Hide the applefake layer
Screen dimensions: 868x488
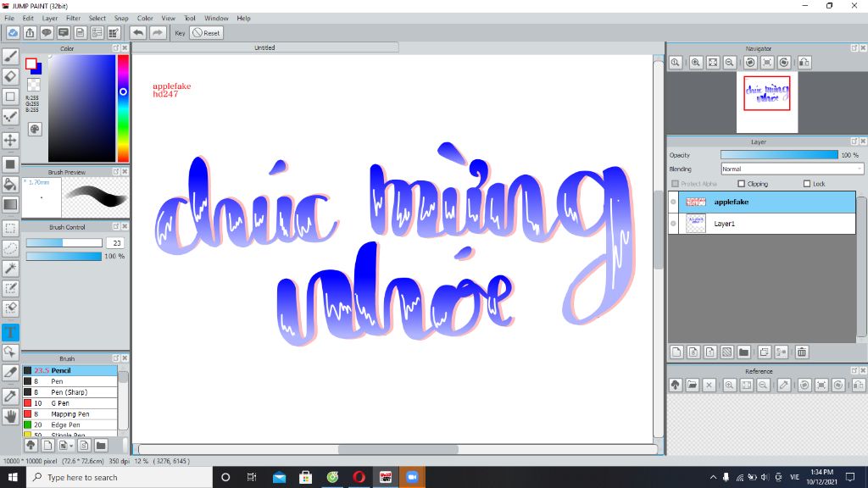[x=674, y=202]
